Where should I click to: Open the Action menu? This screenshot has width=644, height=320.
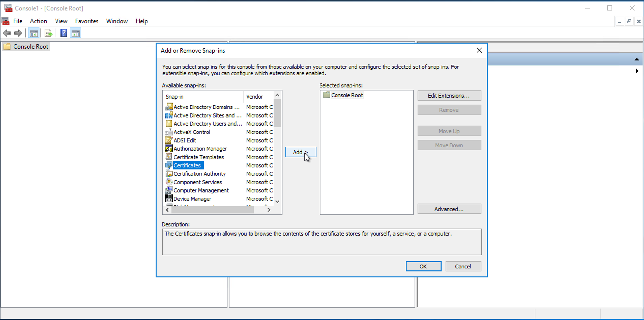pos(39,21)
